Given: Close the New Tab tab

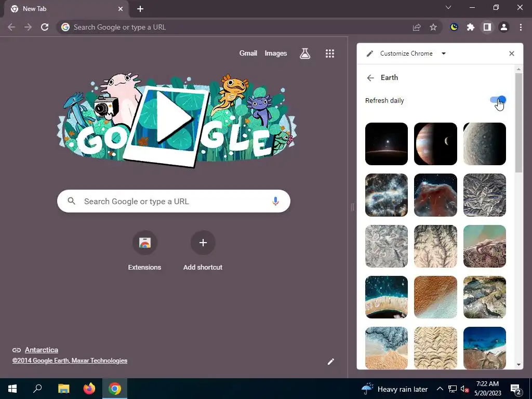Looking at the screenshot, I should click(121, 9).
